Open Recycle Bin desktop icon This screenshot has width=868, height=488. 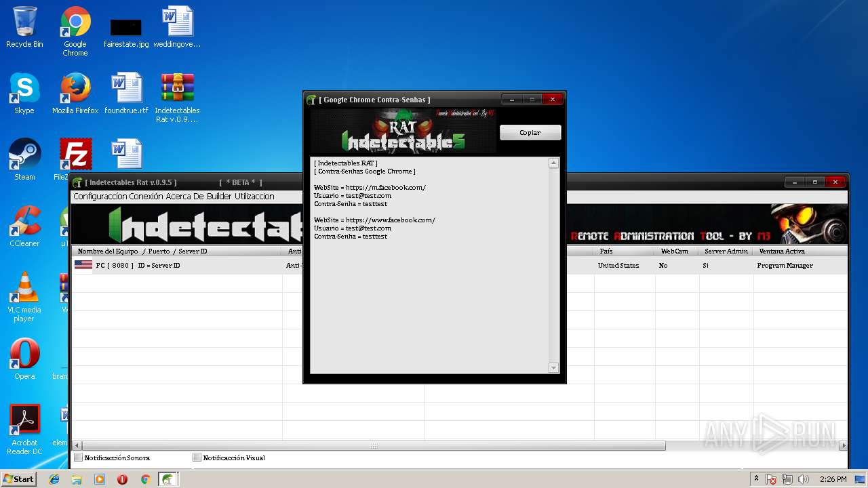[x=24, y=28]
